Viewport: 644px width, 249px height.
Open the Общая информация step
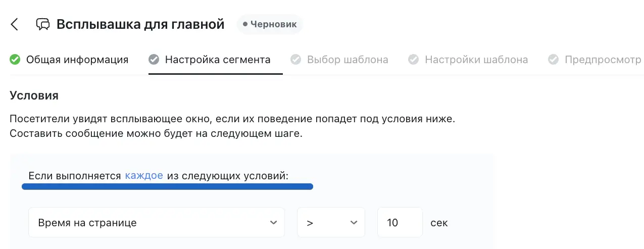77,60
